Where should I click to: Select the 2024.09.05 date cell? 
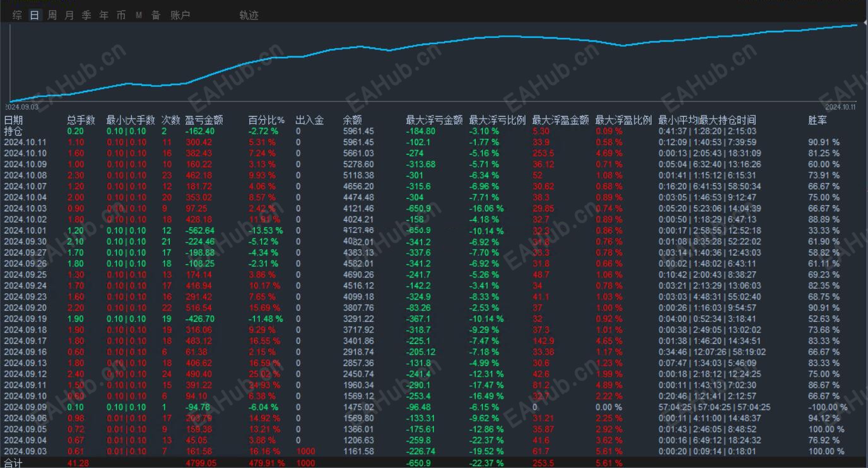tap(25, 430)
